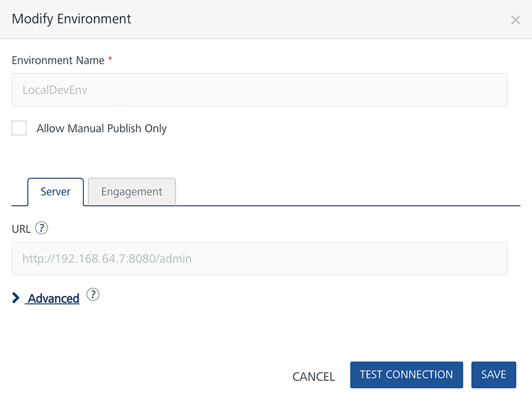This screenshot has height=404, width=532.
Task: Click the help icon next to URL
Action: (x=41, y=228)
